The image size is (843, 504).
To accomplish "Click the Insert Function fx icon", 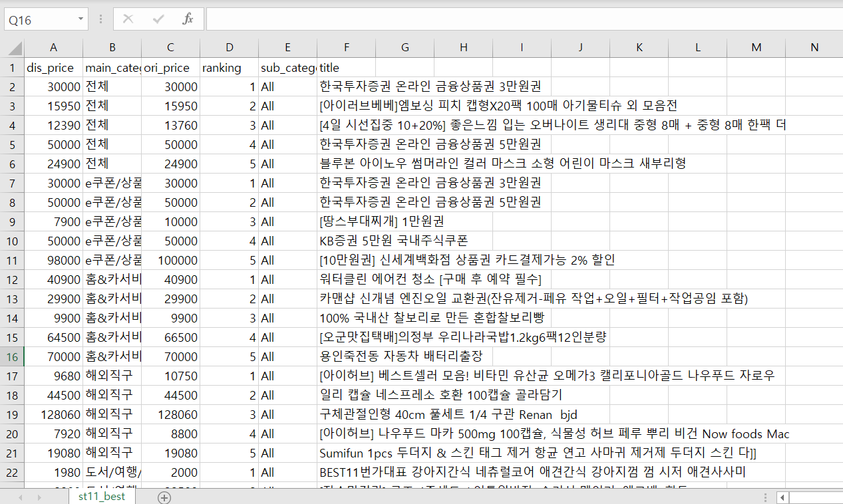I will pyautogui.click(x=188, y=19).
